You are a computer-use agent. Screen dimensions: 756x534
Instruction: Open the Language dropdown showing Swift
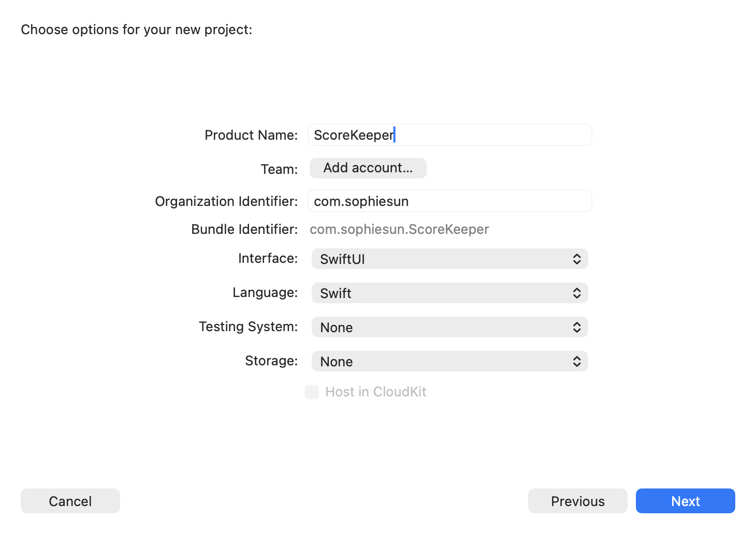tap(449, 293)
